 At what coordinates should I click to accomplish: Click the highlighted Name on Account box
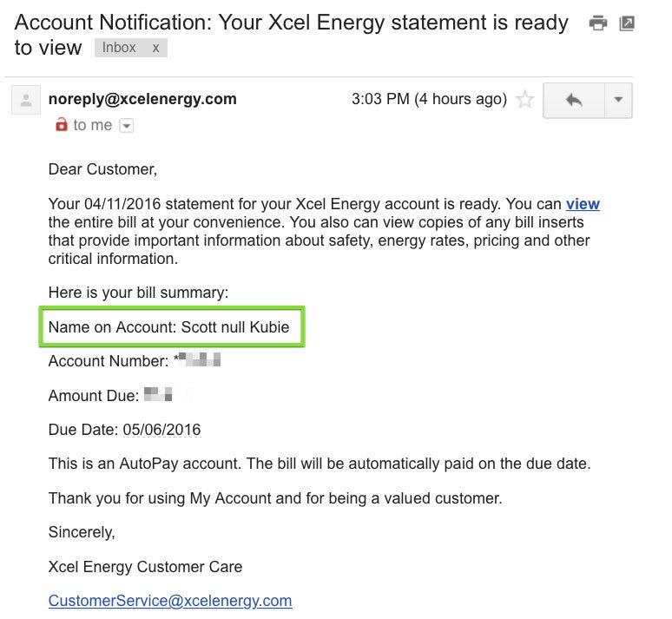click(172, 326)
